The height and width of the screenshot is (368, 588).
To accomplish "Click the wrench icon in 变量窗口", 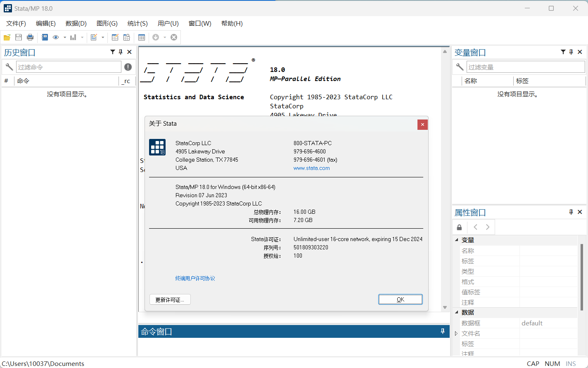I will (x=460, y=67).
